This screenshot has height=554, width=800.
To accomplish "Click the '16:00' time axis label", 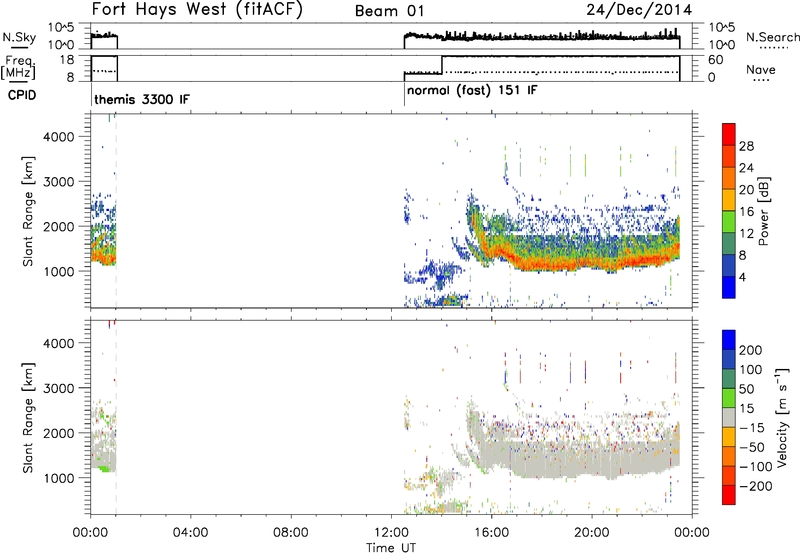I will pyautogui.click(x=491, y=532).
